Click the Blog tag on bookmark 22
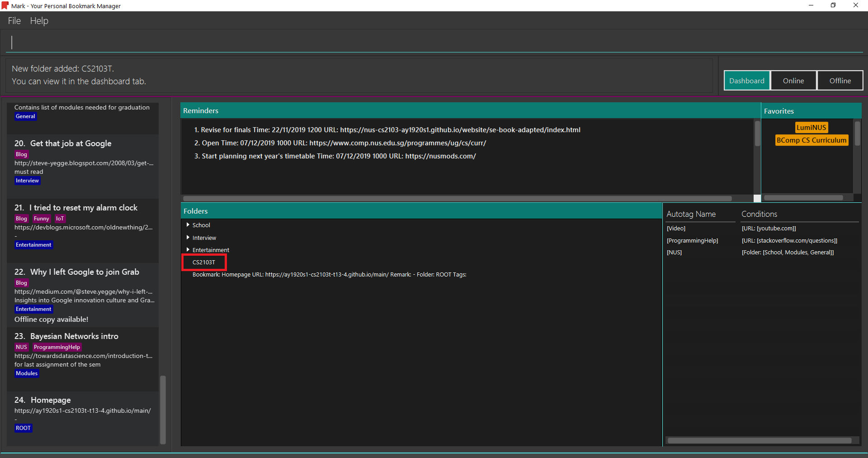868x458 pixels. (21, 283)
